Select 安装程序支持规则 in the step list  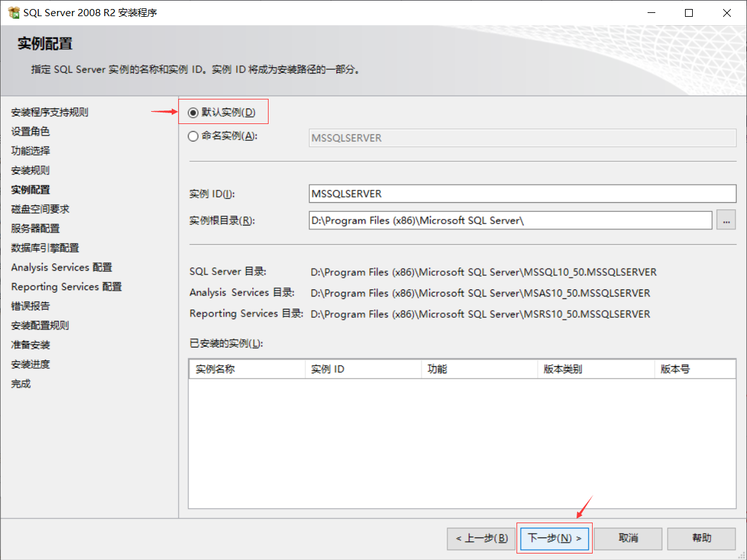(50, 112)
